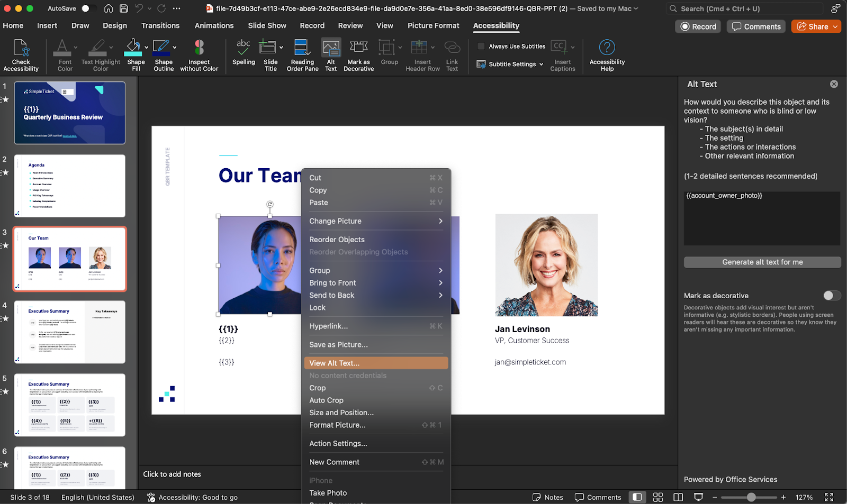Open the Picture Format tab
Screen dimensions: 847x504
pos(433,25)
